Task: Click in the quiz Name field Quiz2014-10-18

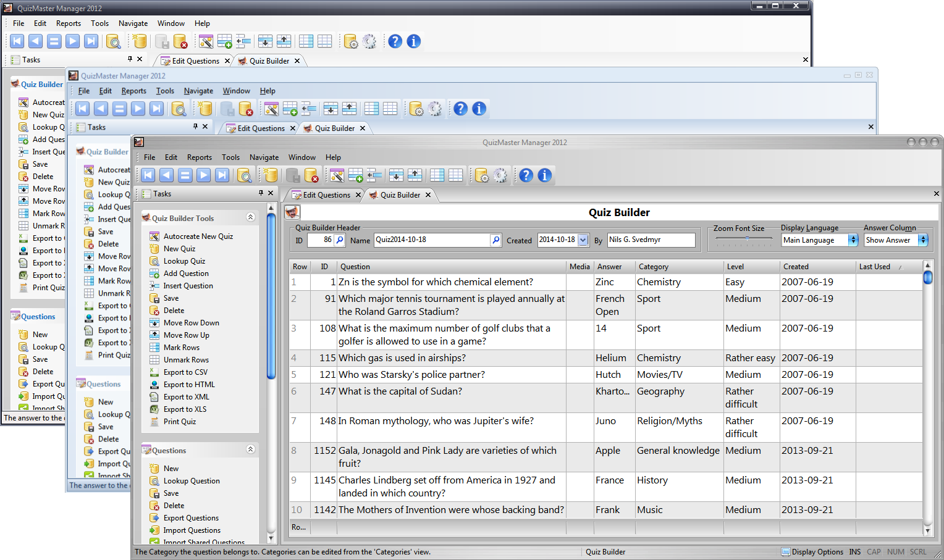Action: point(432,240)
